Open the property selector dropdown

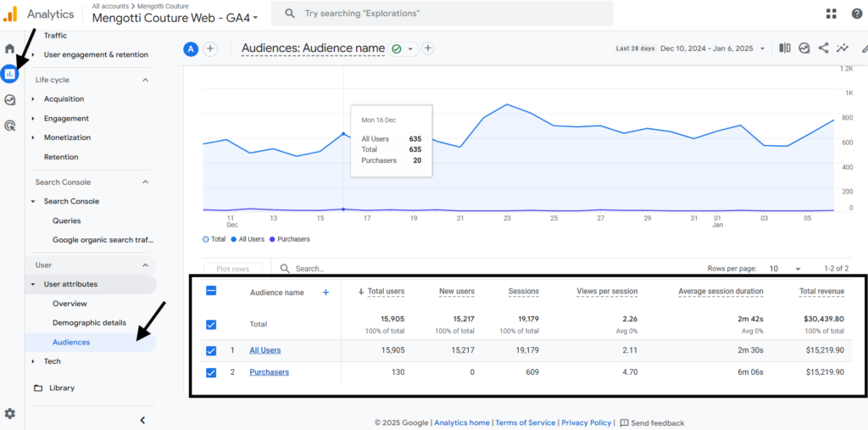tap(175, 17)
